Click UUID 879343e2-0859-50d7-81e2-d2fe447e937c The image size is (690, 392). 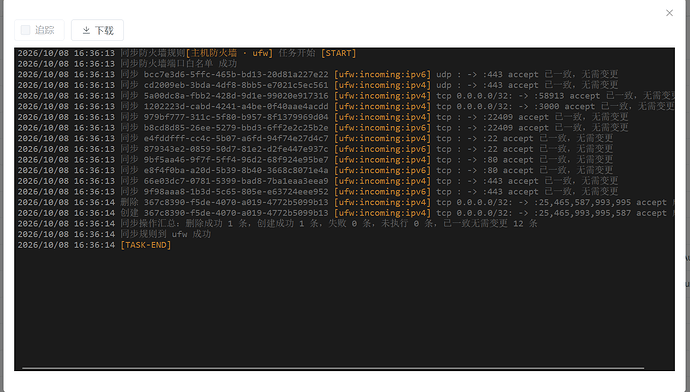point(236,149)
